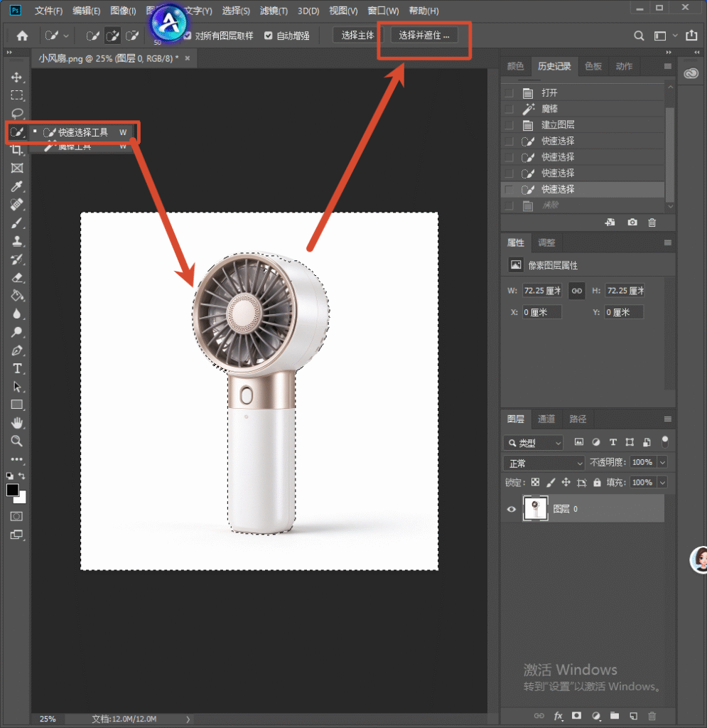Select the Horizontal Type tool
The width and height of the screenshot is (707, 728).
coord(17,369)
